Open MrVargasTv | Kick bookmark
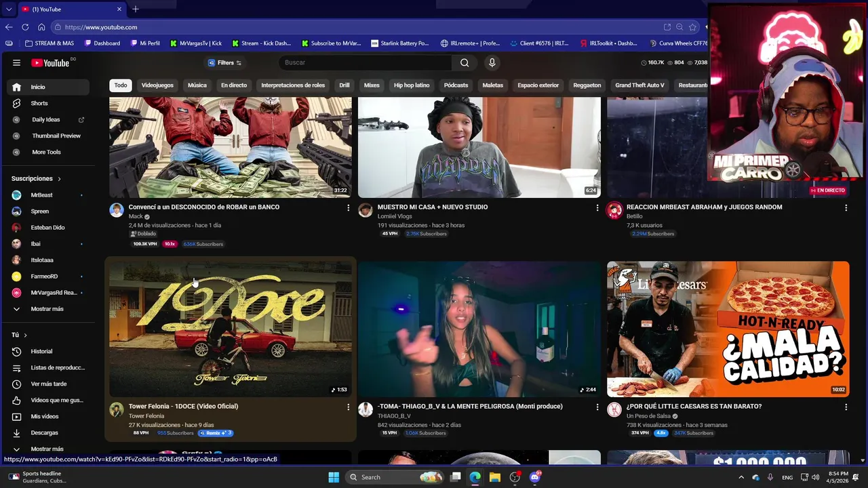Viewport: 868px width, 488px height. click(x=196, y=43)
